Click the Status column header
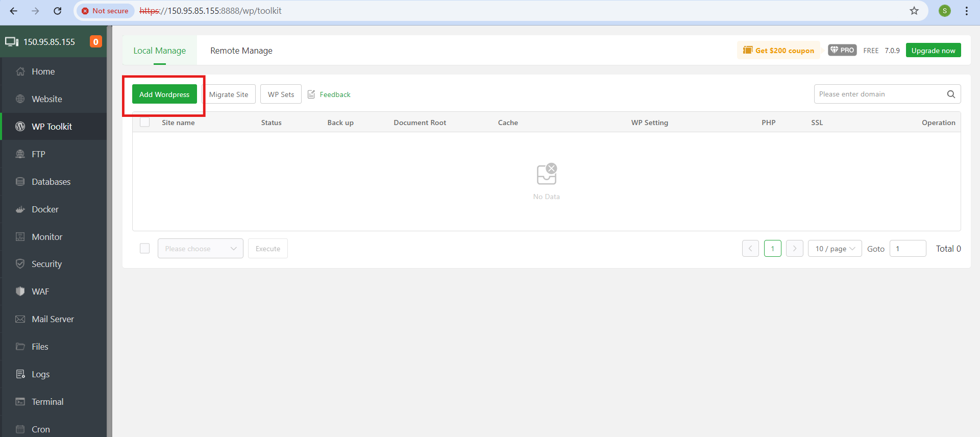Image resolution: width=980 pixels, height=437 pixels. pyautogui.click(x=271, y=123)
